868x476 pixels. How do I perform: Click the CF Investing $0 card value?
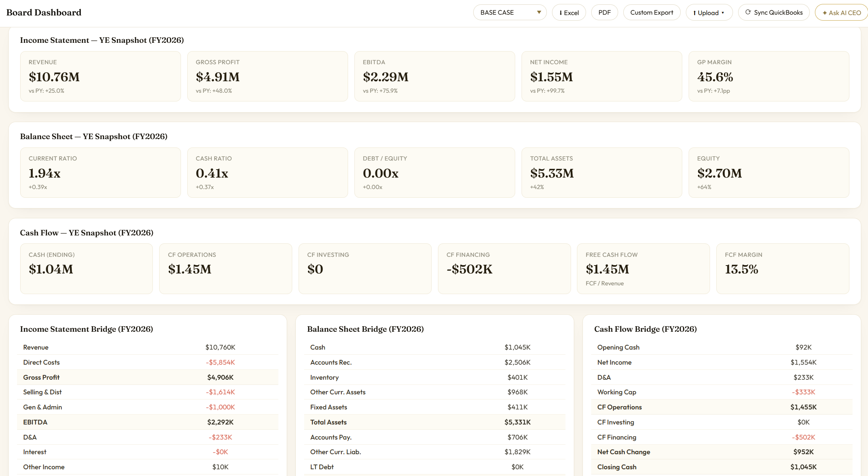[315, 269]
